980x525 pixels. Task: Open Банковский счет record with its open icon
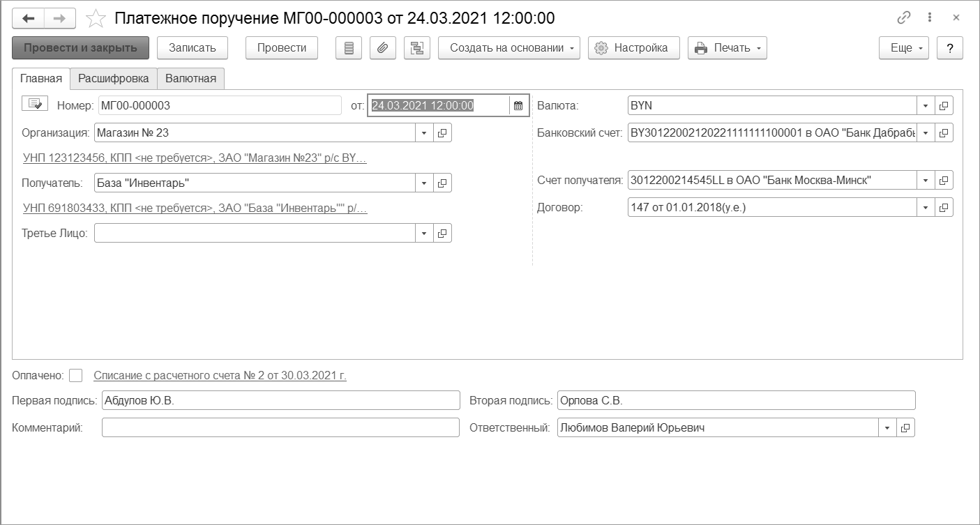pos(944,132)
